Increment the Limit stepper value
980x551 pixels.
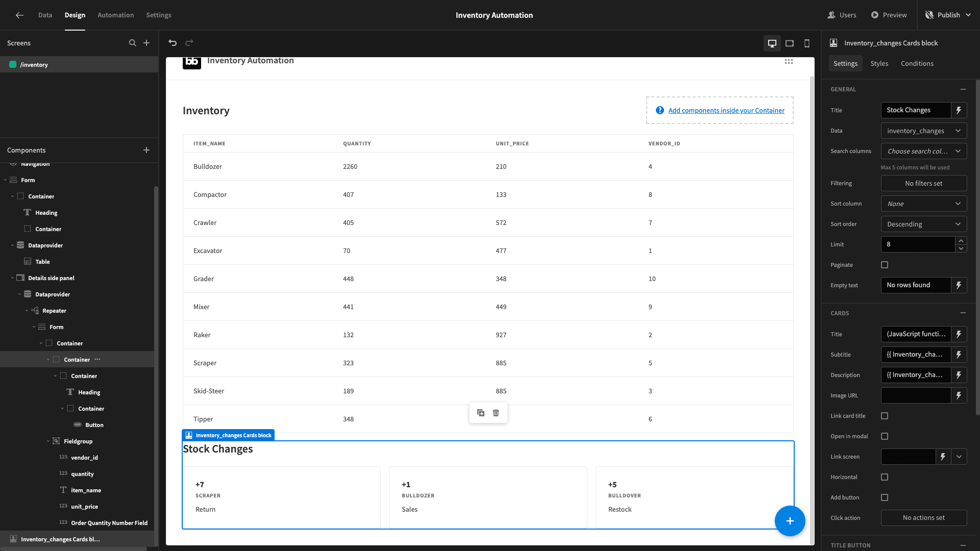[x=961, y=240]
